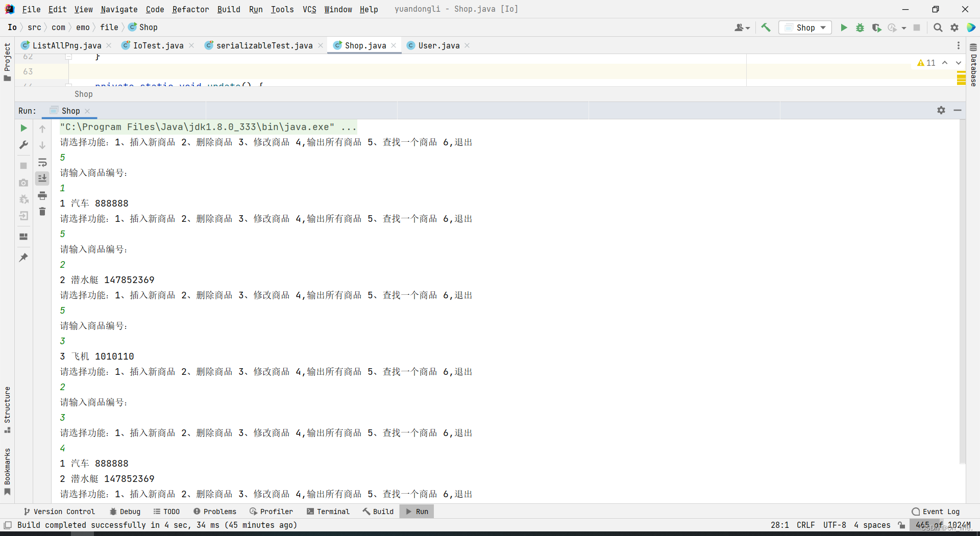980x536 pixels.
Task: Open the Refactor menu
Action: (x=190, y=9)
